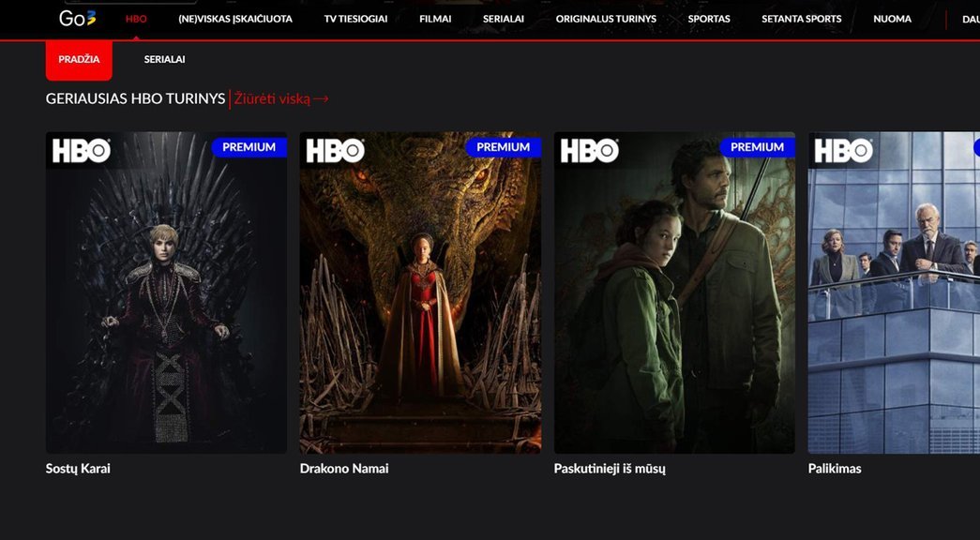Click HBO logo on Palikimas card

click(x=843, y=151)
